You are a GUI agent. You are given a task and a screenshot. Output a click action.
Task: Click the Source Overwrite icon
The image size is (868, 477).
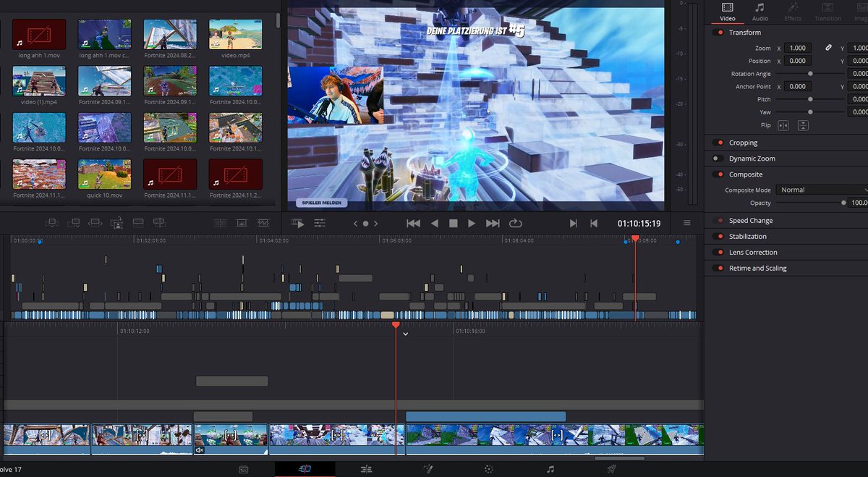(x=160, y=223)
